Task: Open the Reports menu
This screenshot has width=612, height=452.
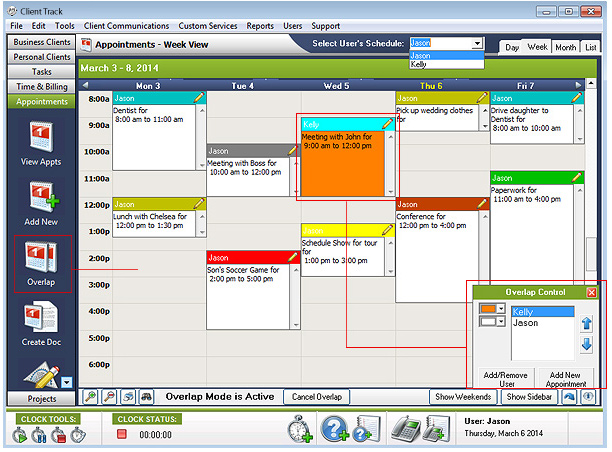Action: click(x=260, y=26)
